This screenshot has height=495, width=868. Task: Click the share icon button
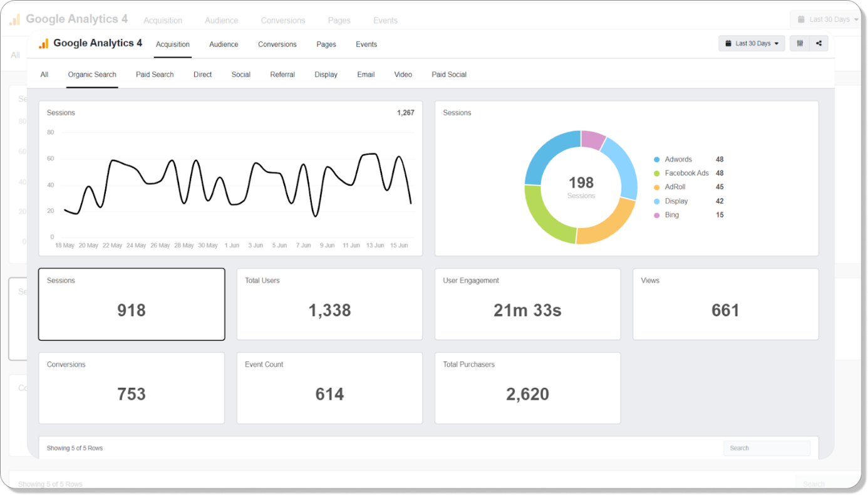click(819, 44)
